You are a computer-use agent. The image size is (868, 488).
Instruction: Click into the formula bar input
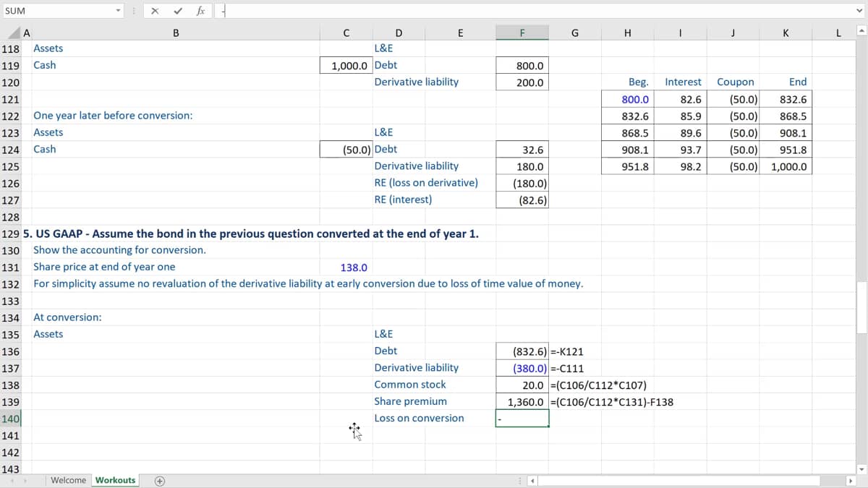pos(534,11)
